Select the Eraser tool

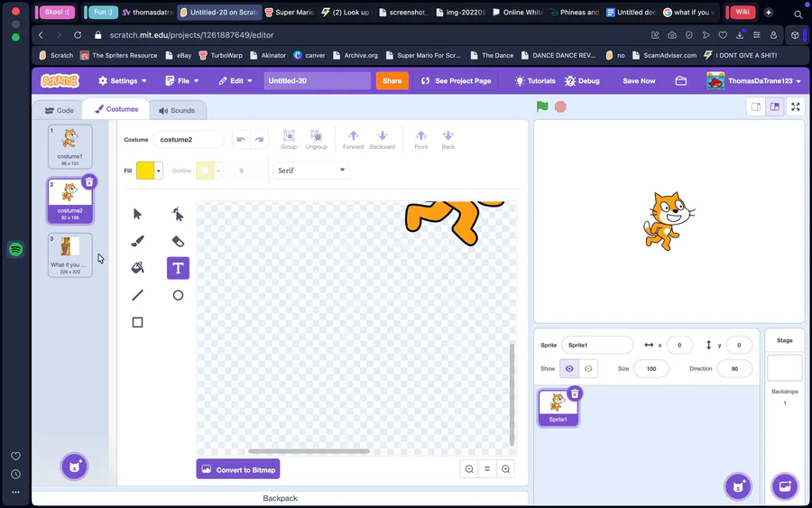point(178,241)
